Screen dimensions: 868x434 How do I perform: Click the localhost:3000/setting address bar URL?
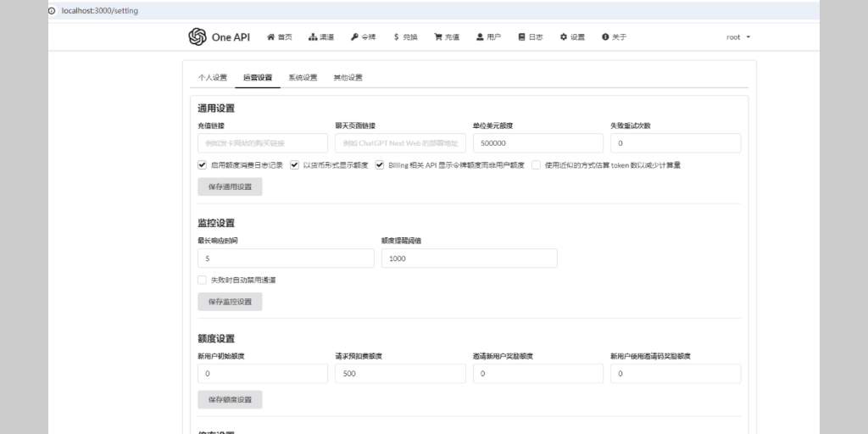click(100, 10)
